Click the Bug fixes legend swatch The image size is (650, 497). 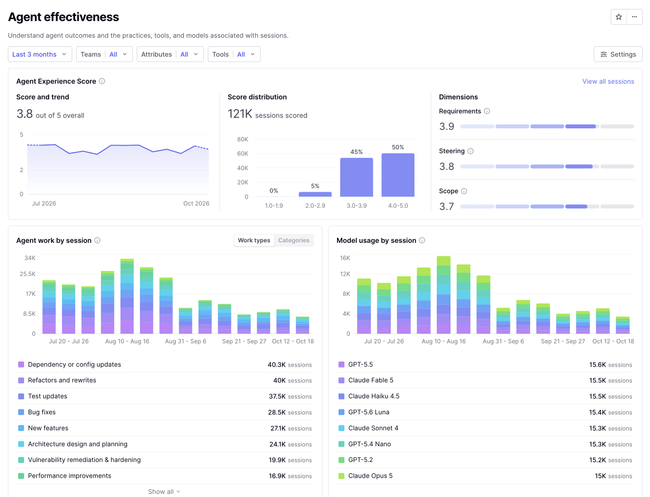[x=21, y=412]
